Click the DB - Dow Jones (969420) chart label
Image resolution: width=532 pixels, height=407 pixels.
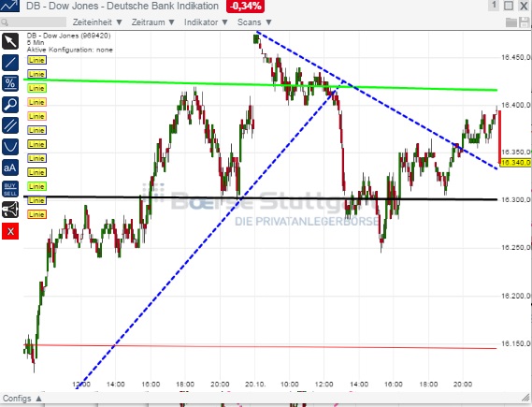click(68, 36)
